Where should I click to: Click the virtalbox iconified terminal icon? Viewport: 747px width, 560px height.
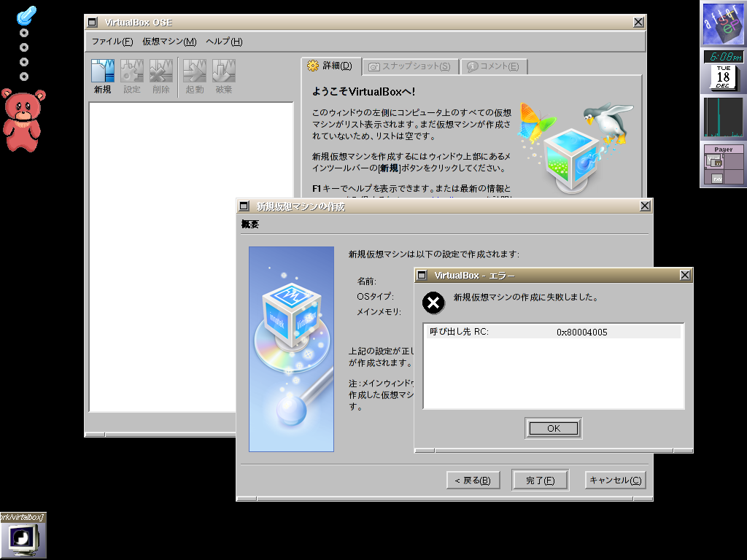pyautogui.click(x=23, y=535)
